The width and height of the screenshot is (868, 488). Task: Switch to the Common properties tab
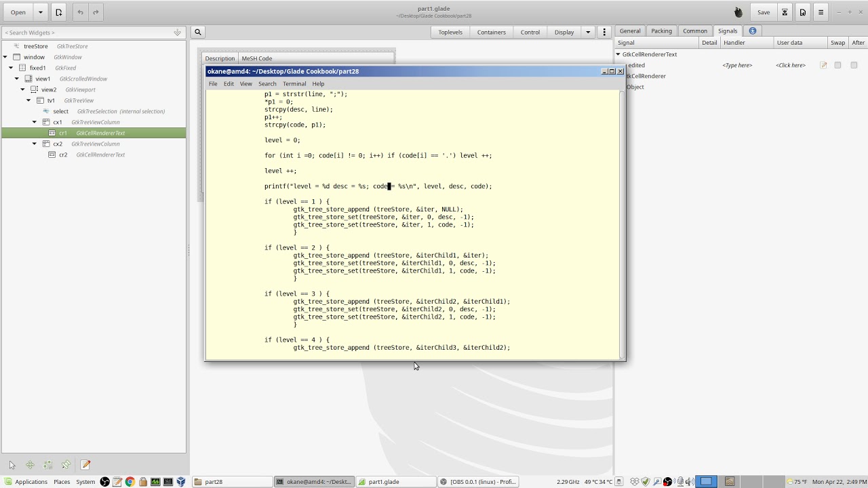[695, 31]
